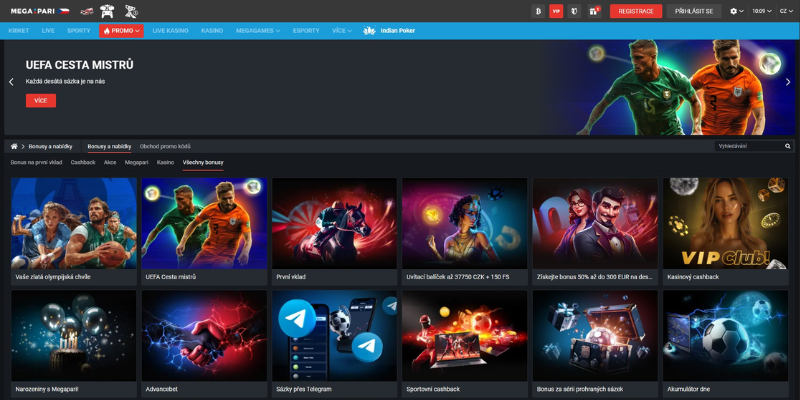This screenshot has height=400, width=800.
Task: Select the Bonusy a nabídky tab
Action: pyautogui.click(x=109, y=146)
